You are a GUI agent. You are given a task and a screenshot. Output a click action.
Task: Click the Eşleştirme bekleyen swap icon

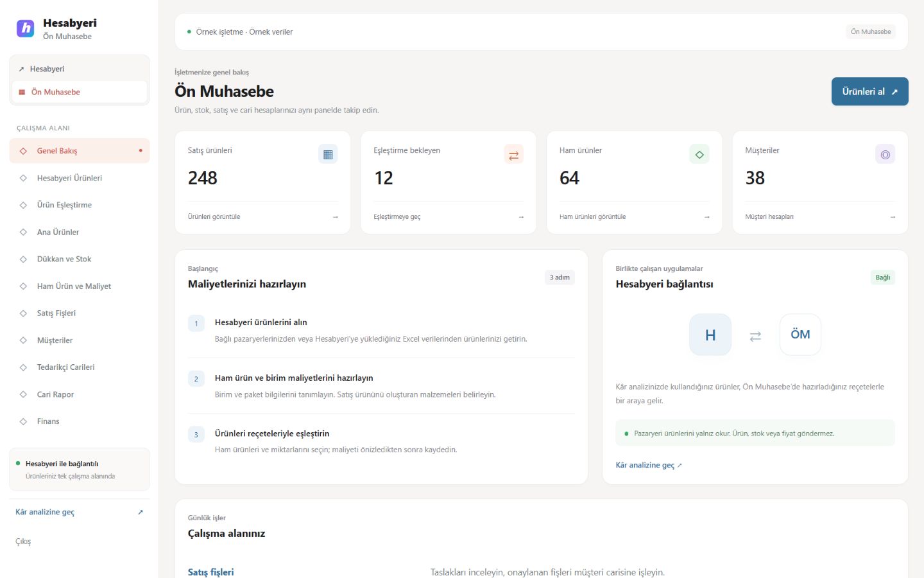tap(514, 154)
